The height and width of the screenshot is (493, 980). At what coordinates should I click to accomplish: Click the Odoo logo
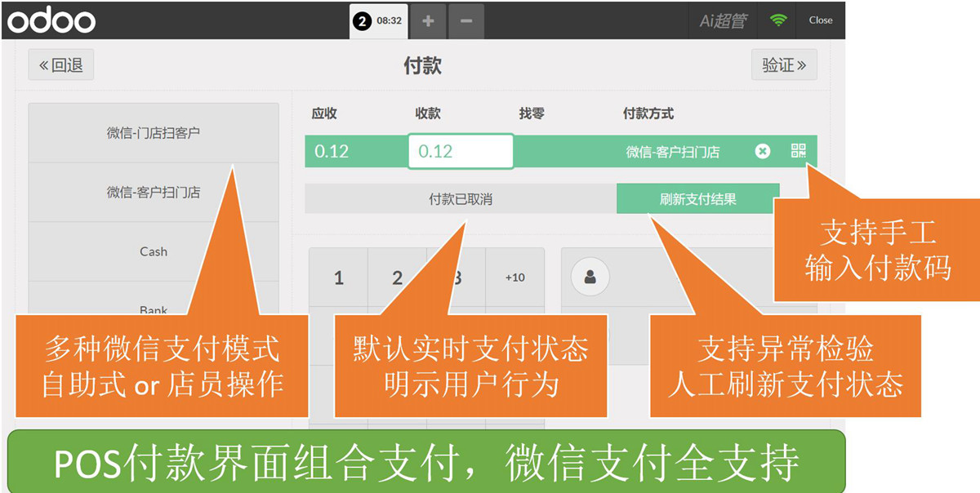pyautogui.click(x=51, y=20)
